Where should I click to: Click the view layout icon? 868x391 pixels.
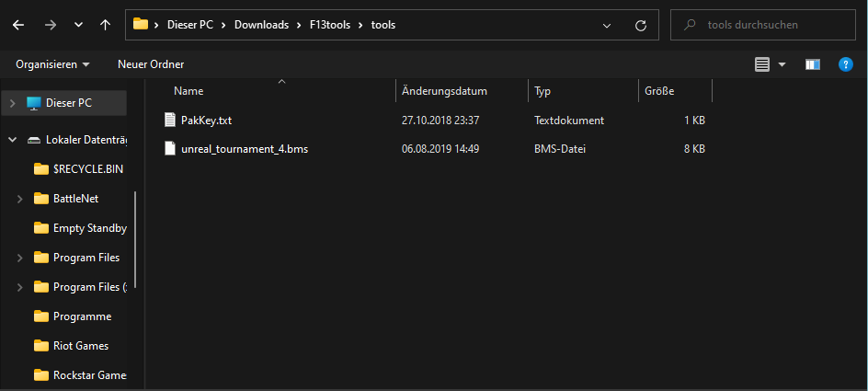point(761,64)
